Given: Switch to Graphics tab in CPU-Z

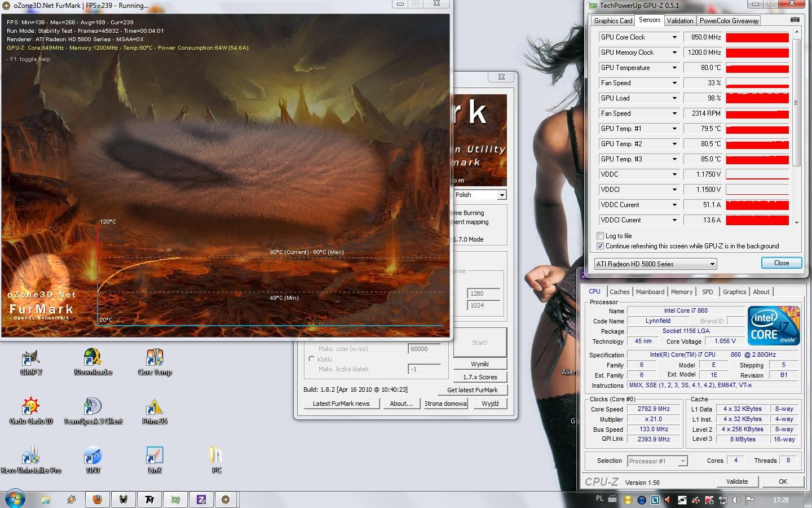Looking at the screenshot, I should [734, 292].
